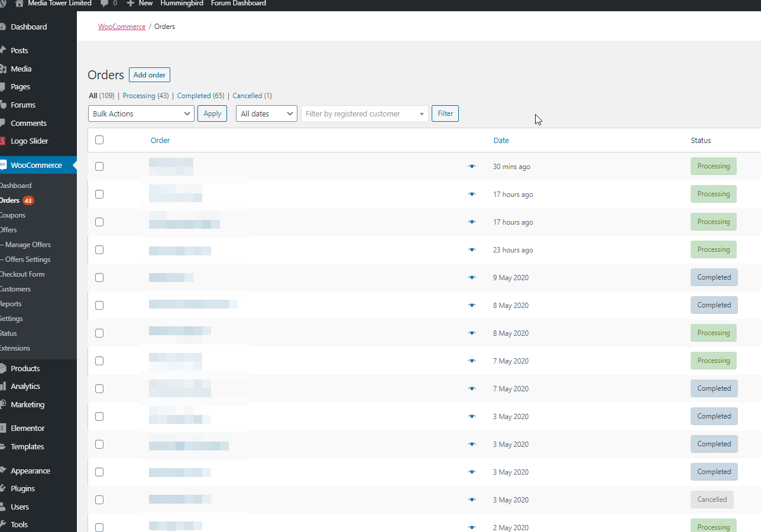Check the box for the 23 hours ago order
The width and height of the screenshot is (761, 532).
click(99, 250)
